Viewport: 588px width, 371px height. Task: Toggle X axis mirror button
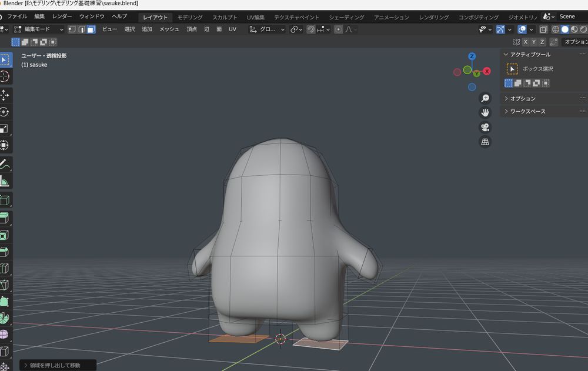(x=525, y=42)
